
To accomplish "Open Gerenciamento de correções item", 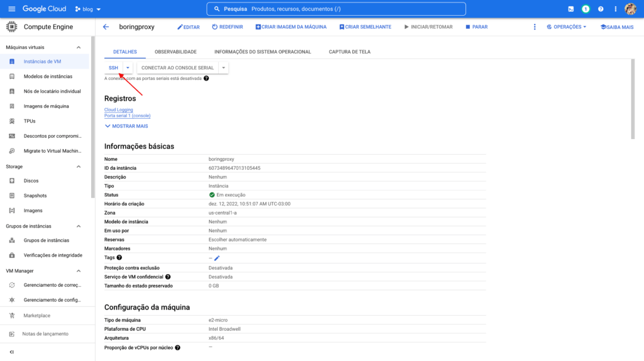I will (x=45, y=285).
